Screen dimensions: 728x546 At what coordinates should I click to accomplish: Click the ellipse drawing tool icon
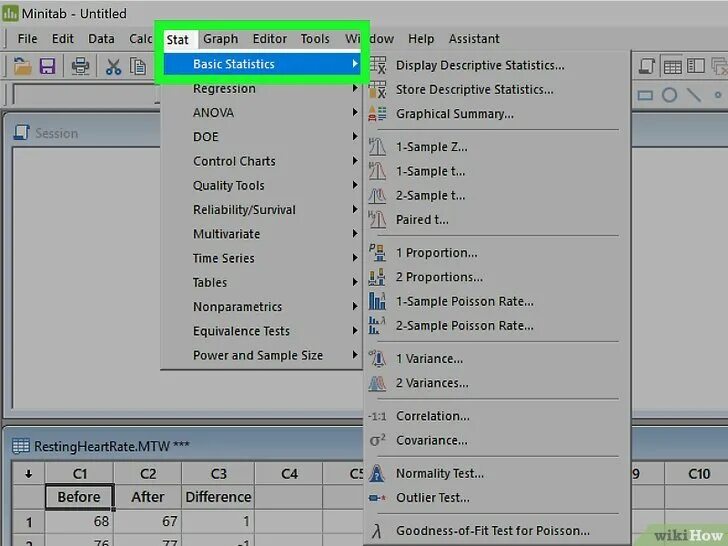coord(669,95)
